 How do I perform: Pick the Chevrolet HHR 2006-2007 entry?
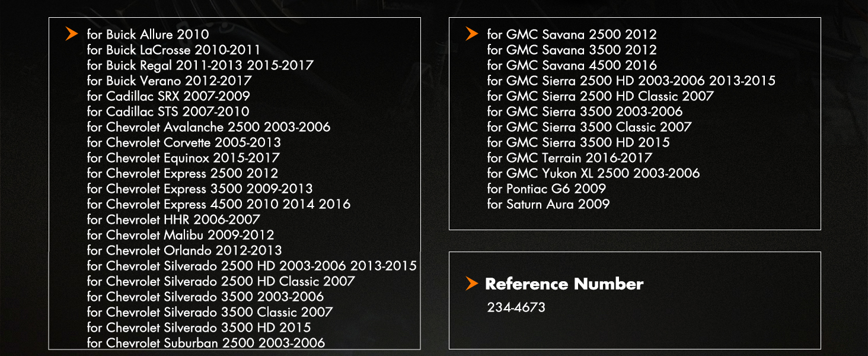[x=173, y=220]
